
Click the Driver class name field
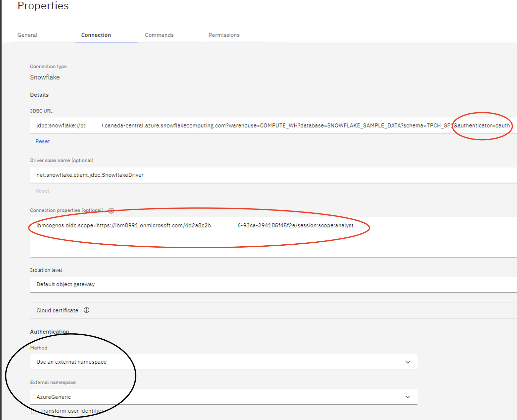[x=273, y=175]
